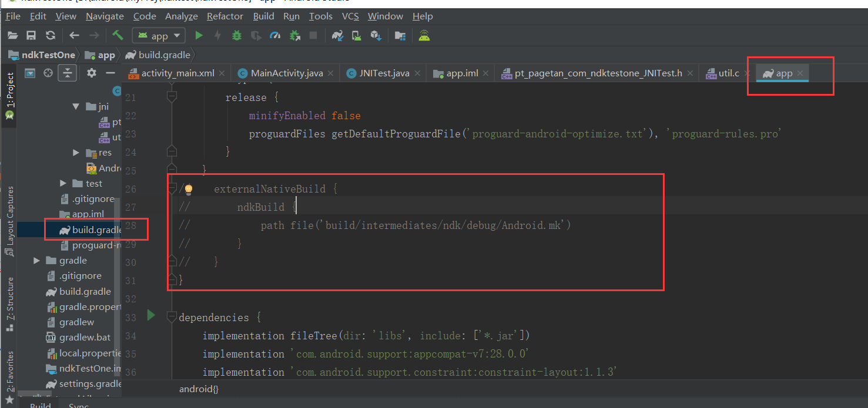
Task: Expand the test folder in tree
Action: [x=63, y=184]
